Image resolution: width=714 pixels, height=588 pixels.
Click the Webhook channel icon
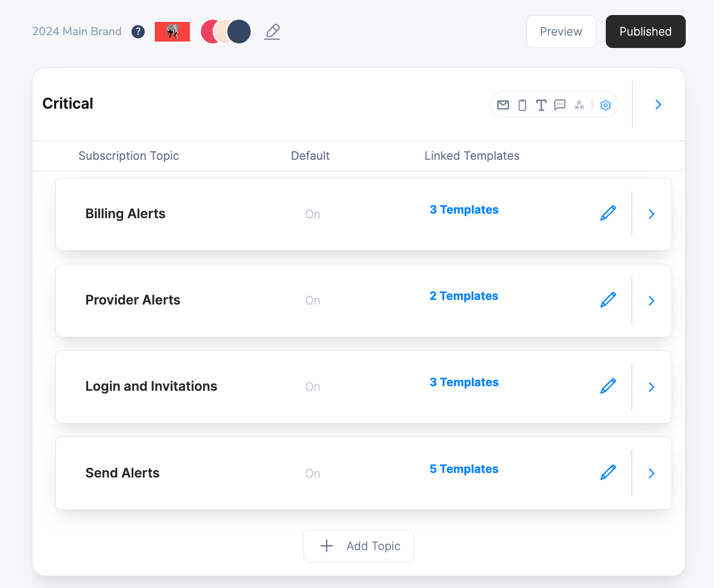coord(579,105)
